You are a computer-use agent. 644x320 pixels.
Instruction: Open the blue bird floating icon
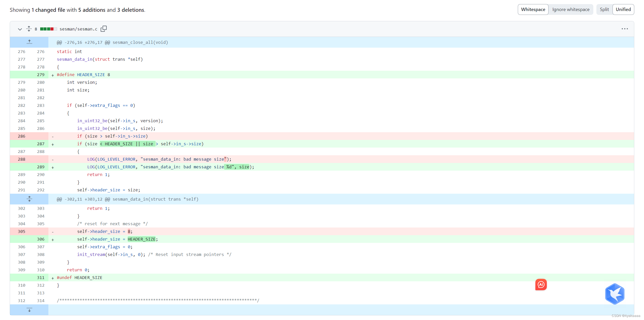tap(614, 294)
